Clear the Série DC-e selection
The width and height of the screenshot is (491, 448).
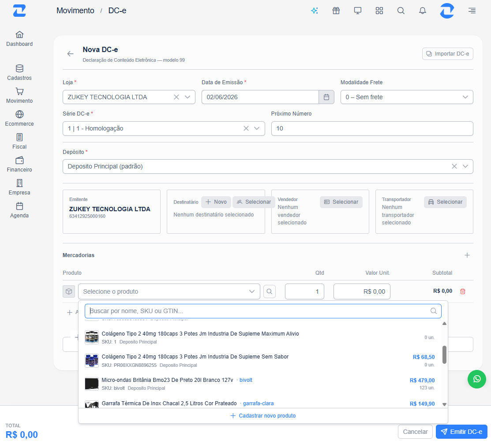tap(246, 128)
